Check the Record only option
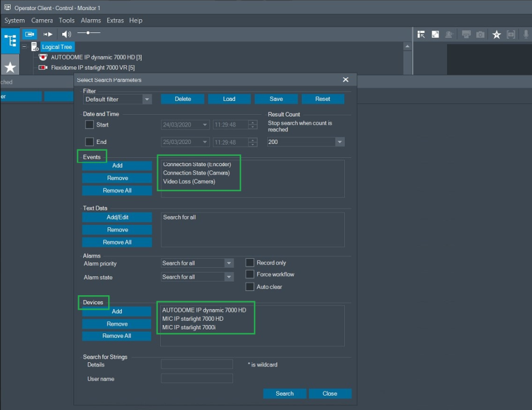This screenshot has width=532, height=410. [x=250, y=262]
